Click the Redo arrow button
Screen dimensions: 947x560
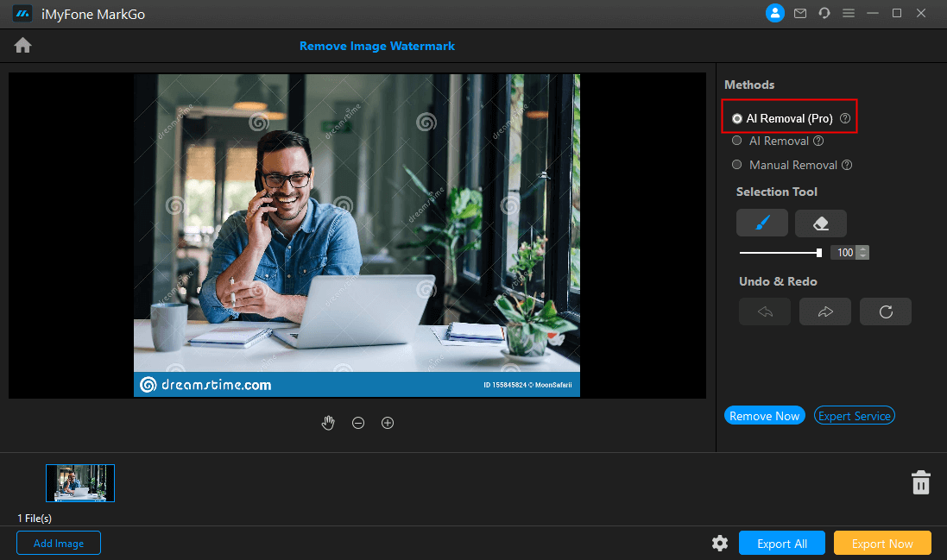pos(824,311)
